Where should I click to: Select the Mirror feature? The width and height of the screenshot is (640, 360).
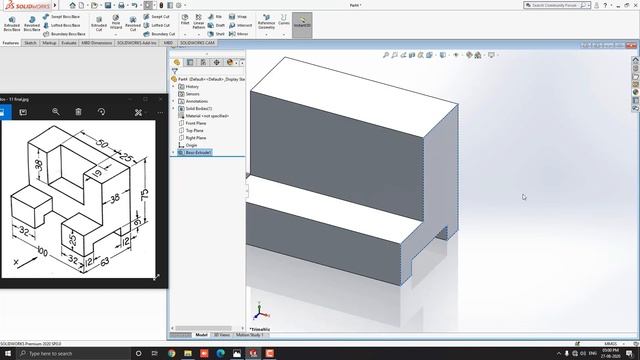click(238, 34)
